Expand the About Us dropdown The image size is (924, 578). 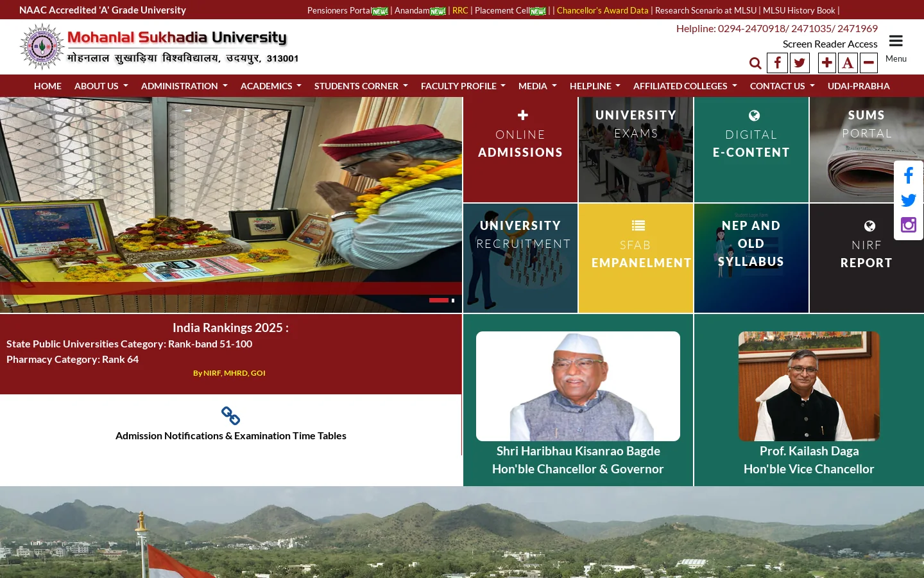tap(101, 86)
